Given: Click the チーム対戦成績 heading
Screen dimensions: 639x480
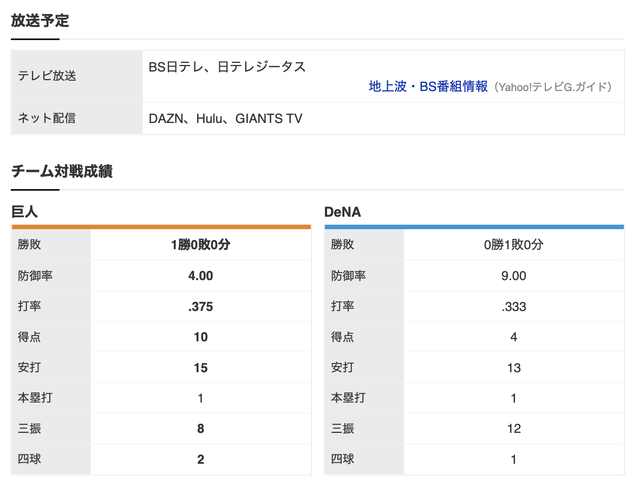Looking at the screenshot, I should [x=62, y=171].
